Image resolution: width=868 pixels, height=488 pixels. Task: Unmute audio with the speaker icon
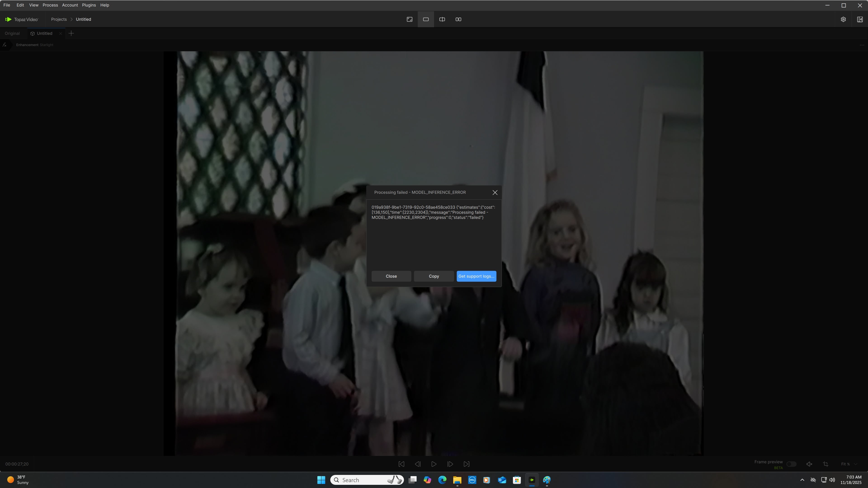click(x=809, y=464)
